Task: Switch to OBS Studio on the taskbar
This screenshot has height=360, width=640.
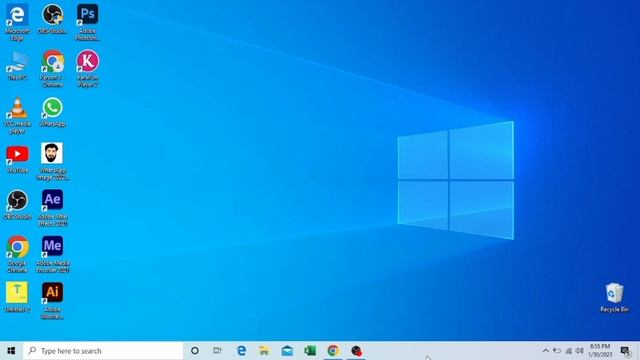Action: click(356, 351)
